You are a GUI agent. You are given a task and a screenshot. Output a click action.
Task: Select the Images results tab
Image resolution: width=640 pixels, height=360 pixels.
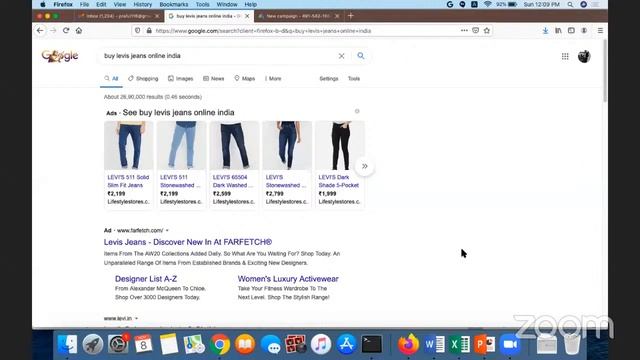180,78
